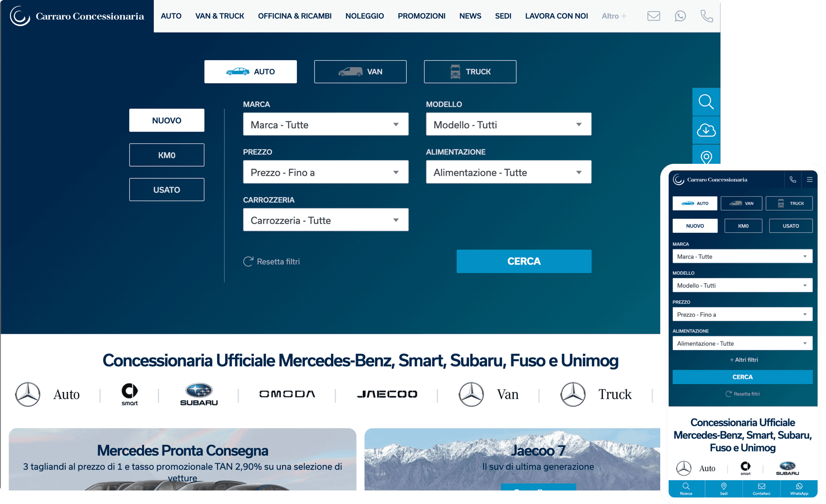Open the AUTO navigation menu item
This screenshot has width=826, height=504.
coord(171,16)
